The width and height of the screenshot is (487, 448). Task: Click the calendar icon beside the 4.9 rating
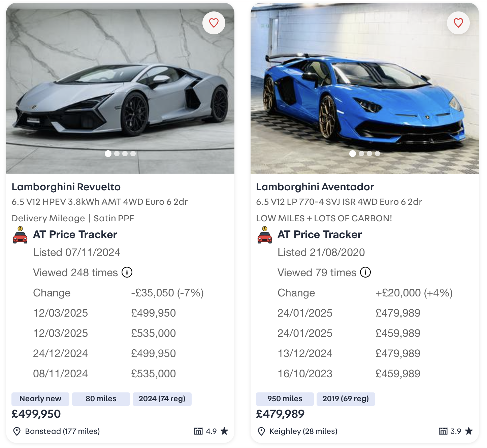coord(198,431)
